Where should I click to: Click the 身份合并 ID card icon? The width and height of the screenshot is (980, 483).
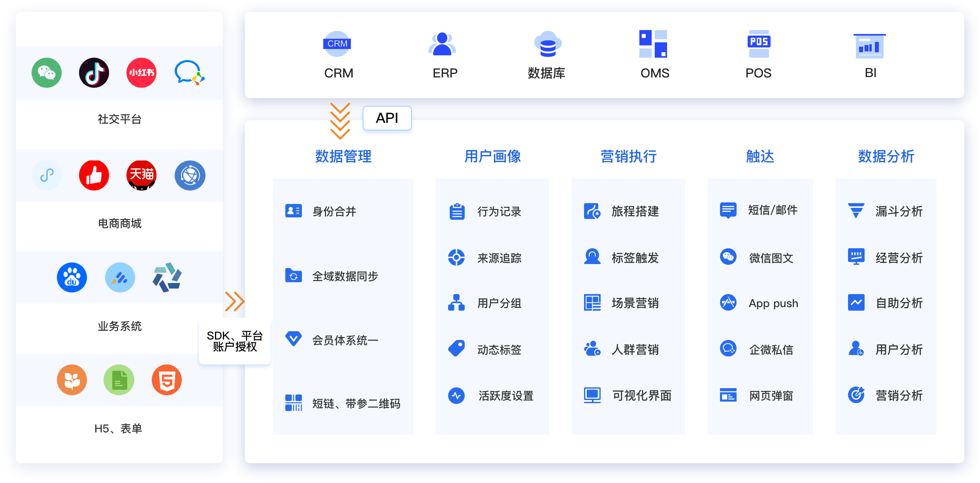point(294,211)
